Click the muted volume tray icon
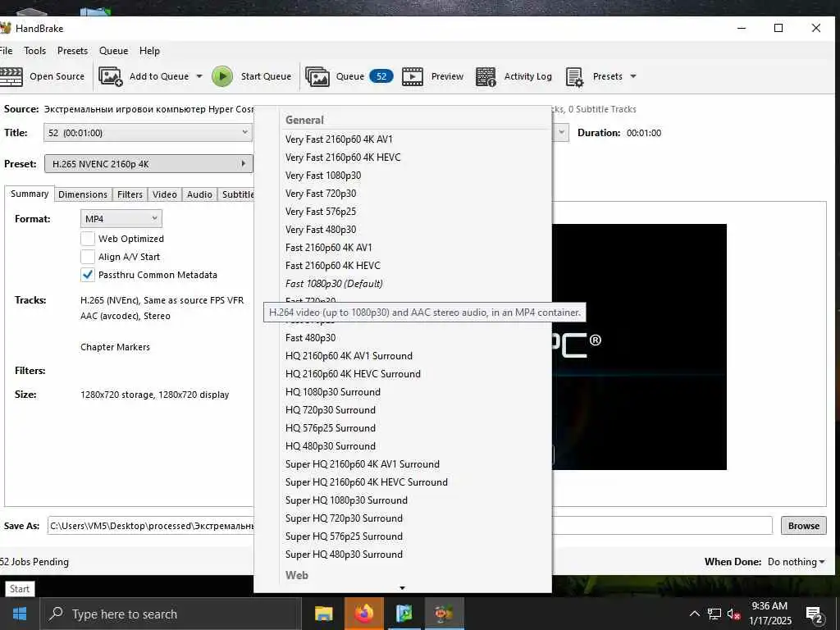 734,614
